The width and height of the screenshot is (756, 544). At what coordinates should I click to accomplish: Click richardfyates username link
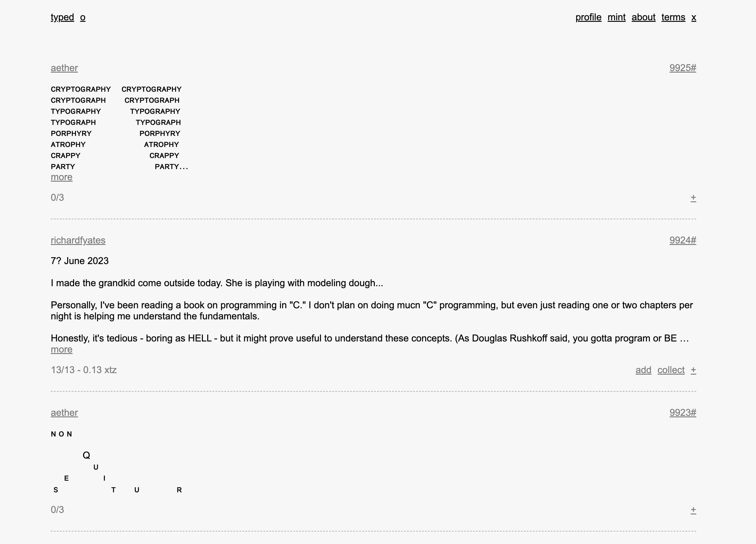(78, 240)
